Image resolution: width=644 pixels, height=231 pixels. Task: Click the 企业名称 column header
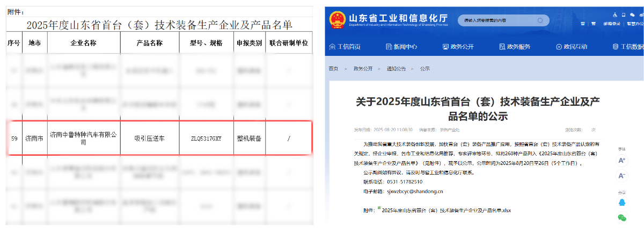tap(84, 42)
